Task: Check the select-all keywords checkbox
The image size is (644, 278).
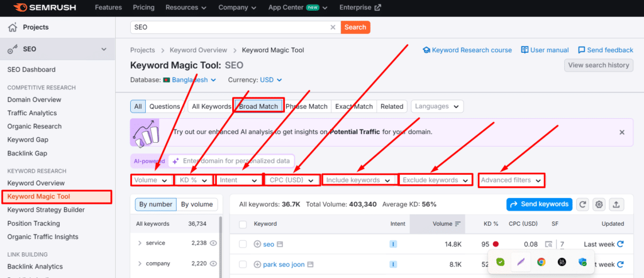Action: (243, 224)
